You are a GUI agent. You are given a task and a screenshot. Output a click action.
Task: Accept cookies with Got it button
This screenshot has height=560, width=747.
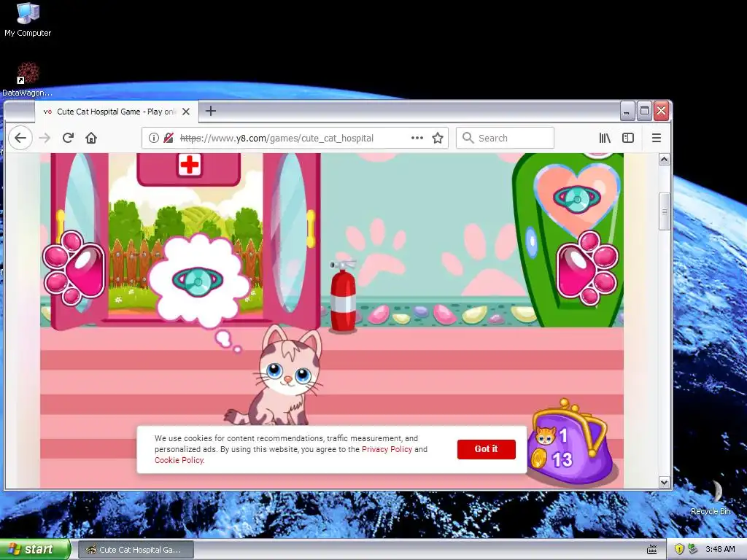(x=486, y=449)
